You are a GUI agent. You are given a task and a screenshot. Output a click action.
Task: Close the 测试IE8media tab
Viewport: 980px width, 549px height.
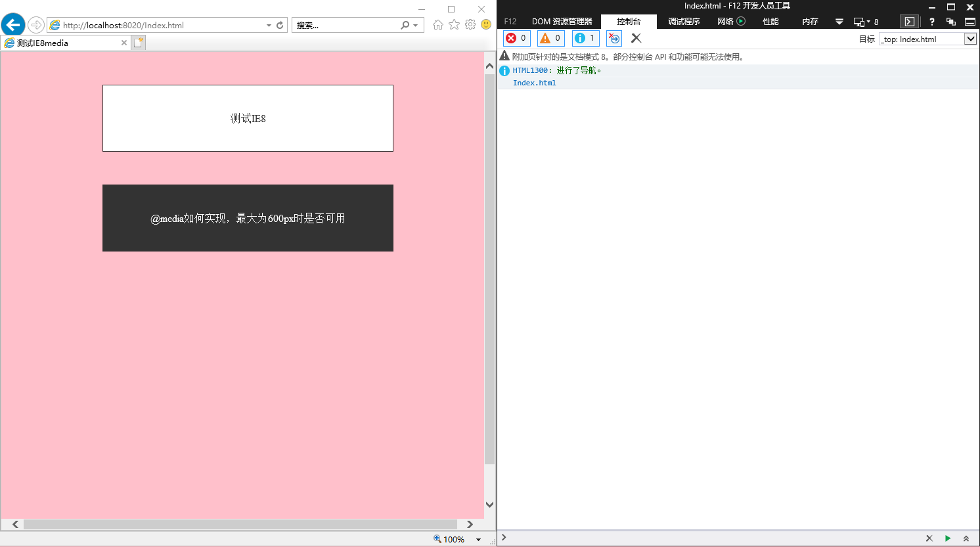click(x=124, y=43)
